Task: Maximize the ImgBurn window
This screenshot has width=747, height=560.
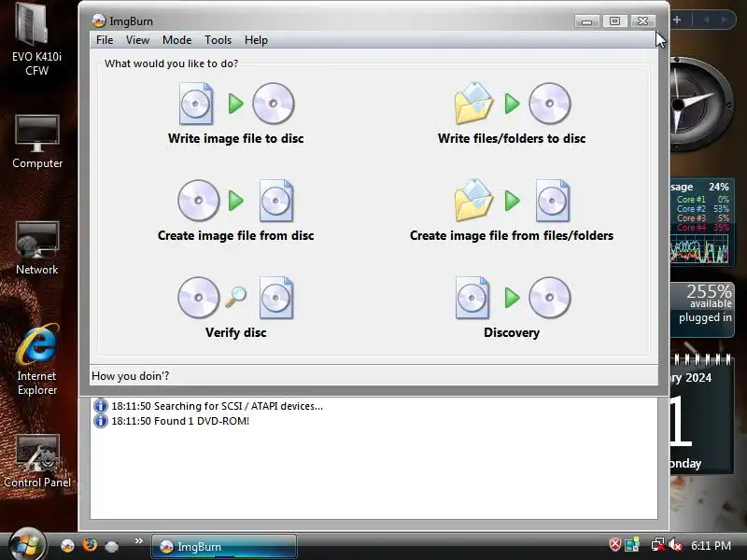Action: click(614, 21)
